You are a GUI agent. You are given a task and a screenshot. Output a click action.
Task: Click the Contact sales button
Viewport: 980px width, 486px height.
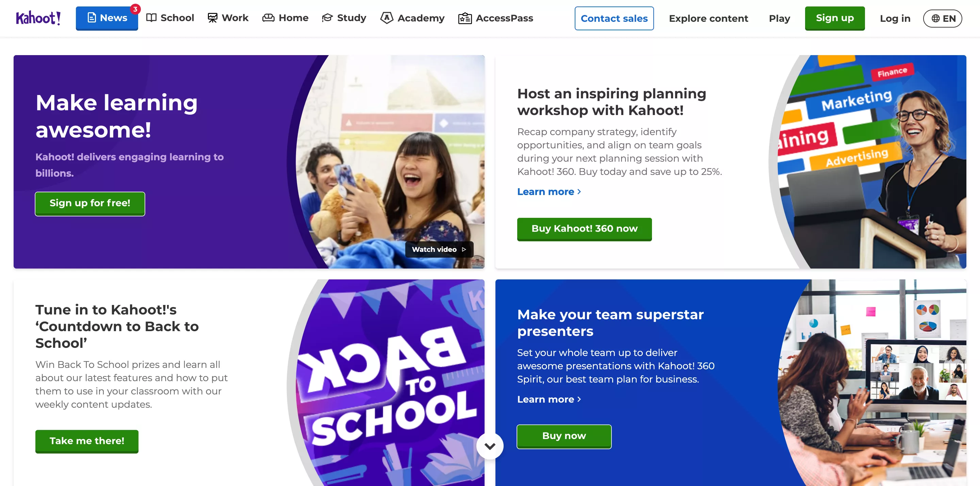(614, 18)
